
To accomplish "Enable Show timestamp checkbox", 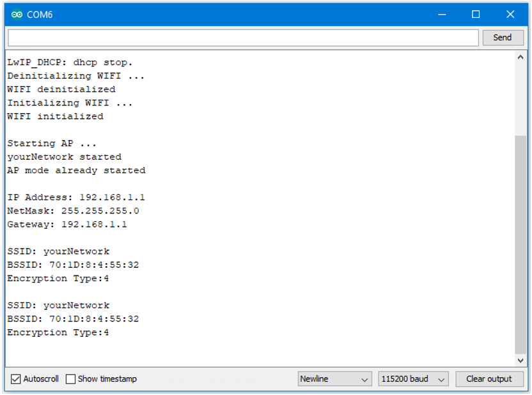I will [x=70, y=379].
